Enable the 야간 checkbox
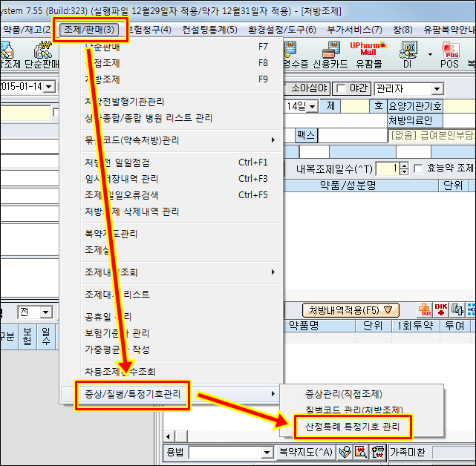The width and height of the screenshot is (476, 466). click(x=342, y=88)
